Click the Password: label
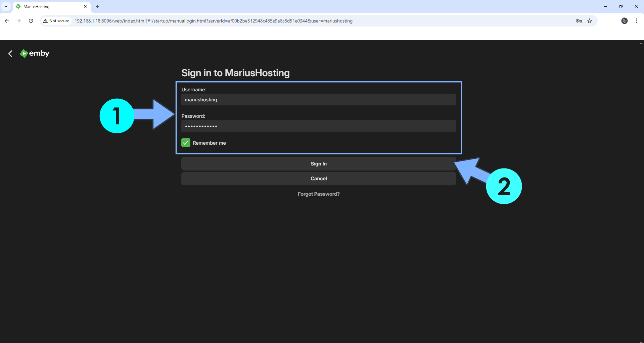Viewport: 644px width, 343px height. (193, 116)
